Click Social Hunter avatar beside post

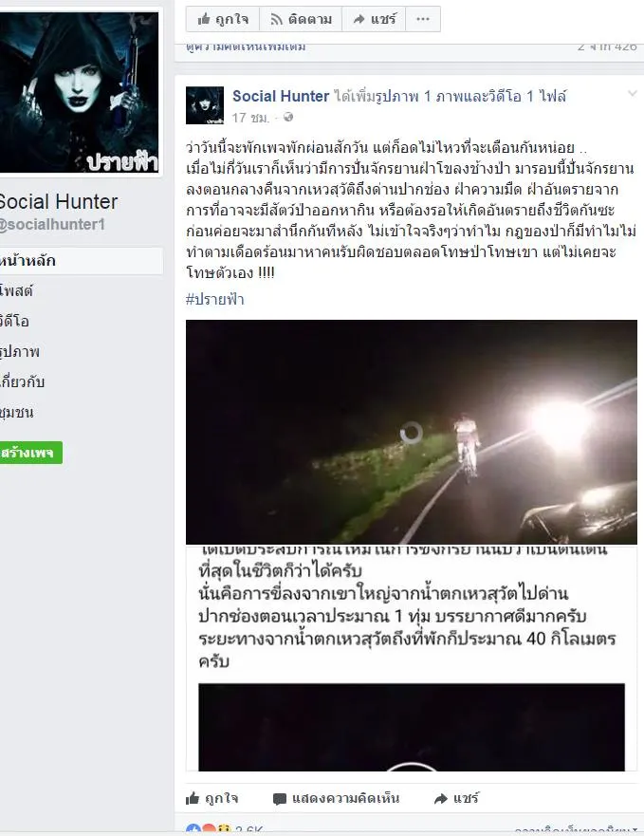point(205,105)
